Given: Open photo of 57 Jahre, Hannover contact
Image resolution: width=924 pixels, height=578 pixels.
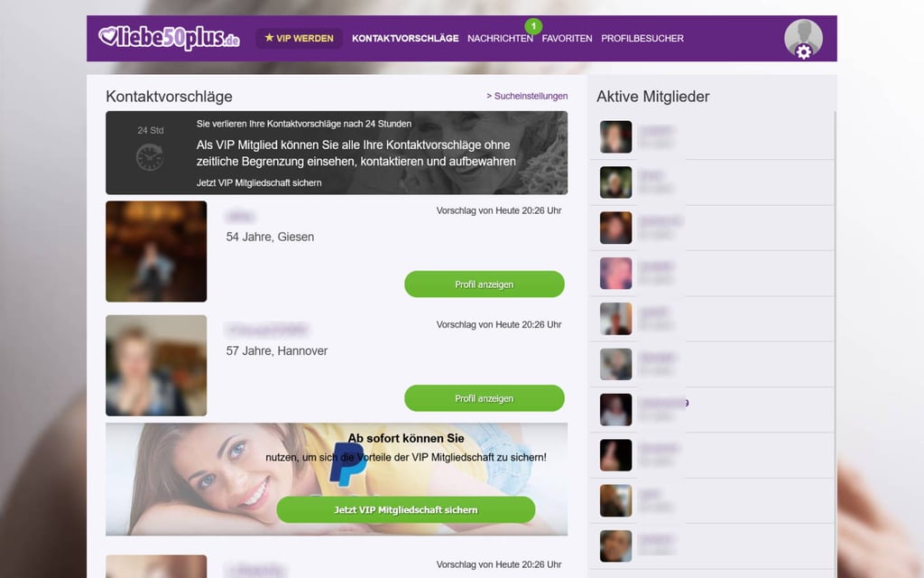Looking at the screenshot, I should (156, 365).
